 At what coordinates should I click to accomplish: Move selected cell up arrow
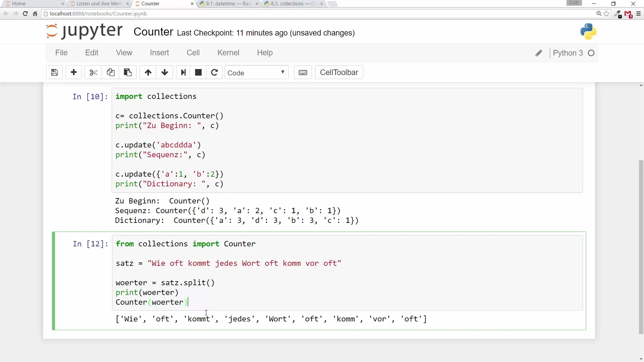(148, 72)
